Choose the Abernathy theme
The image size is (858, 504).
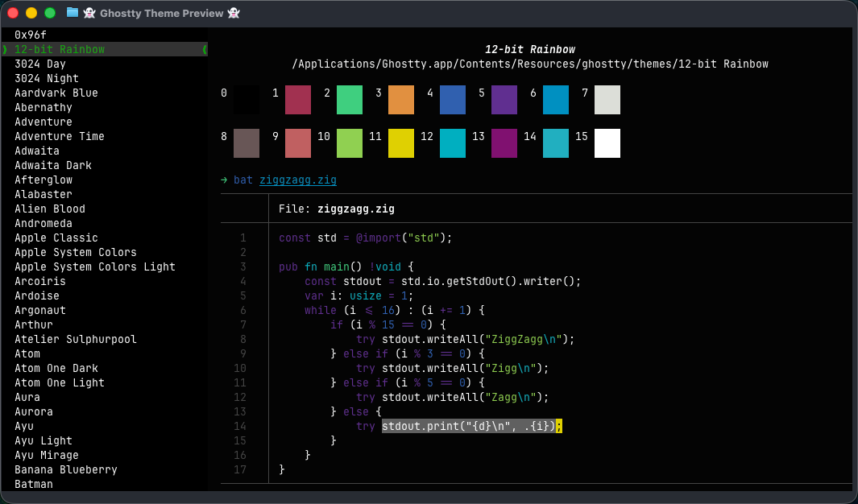(x=44, y=107)
